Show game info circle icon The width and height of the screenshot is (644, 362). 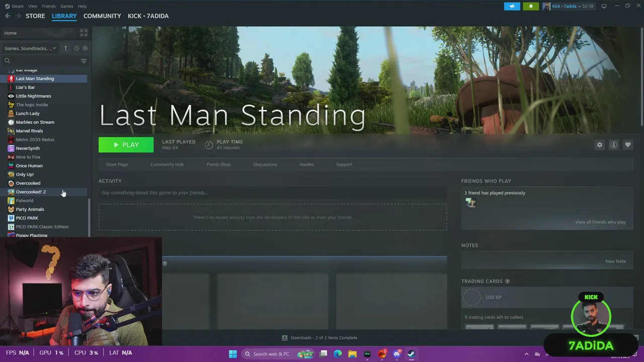click(x=613, y=145)
